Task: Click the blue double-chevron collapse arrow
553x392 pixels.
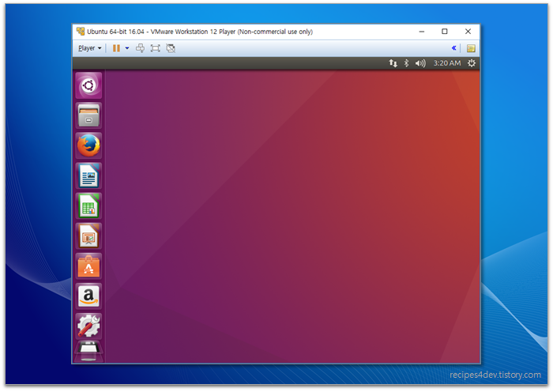Action: point(454,48)
